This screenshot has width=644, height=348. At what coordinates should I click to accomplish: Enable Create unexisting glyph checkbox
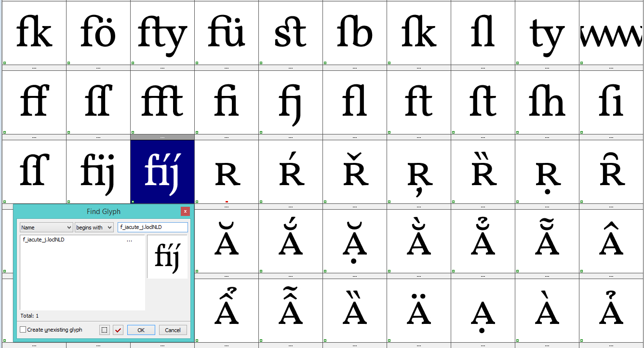coord(23,330)
